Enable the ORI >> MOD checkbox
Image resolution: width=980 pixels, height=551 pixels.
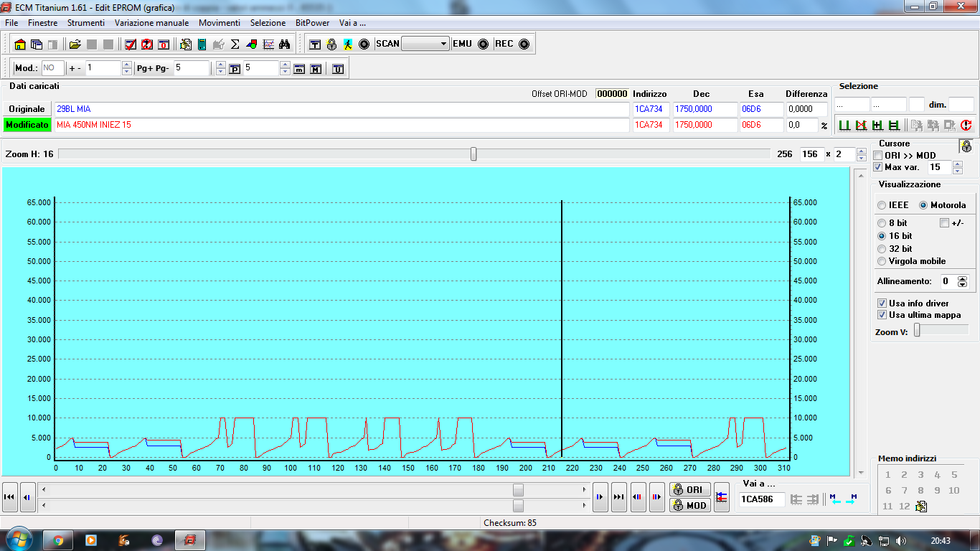click(878, 156)
